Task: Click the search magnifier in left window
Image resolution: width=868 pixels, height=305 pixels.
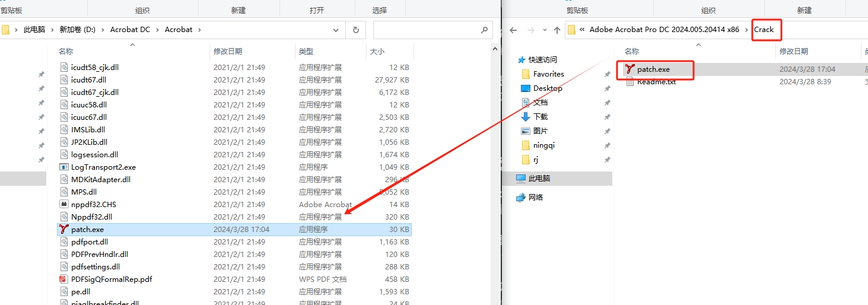Action: 484,30
